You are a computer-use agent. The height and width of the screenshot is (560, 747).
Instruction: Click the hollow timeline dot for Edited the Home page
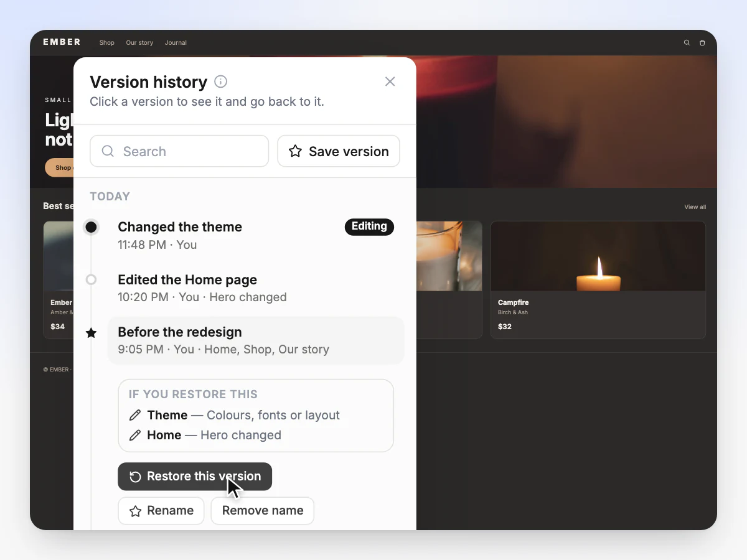(91, 279)
